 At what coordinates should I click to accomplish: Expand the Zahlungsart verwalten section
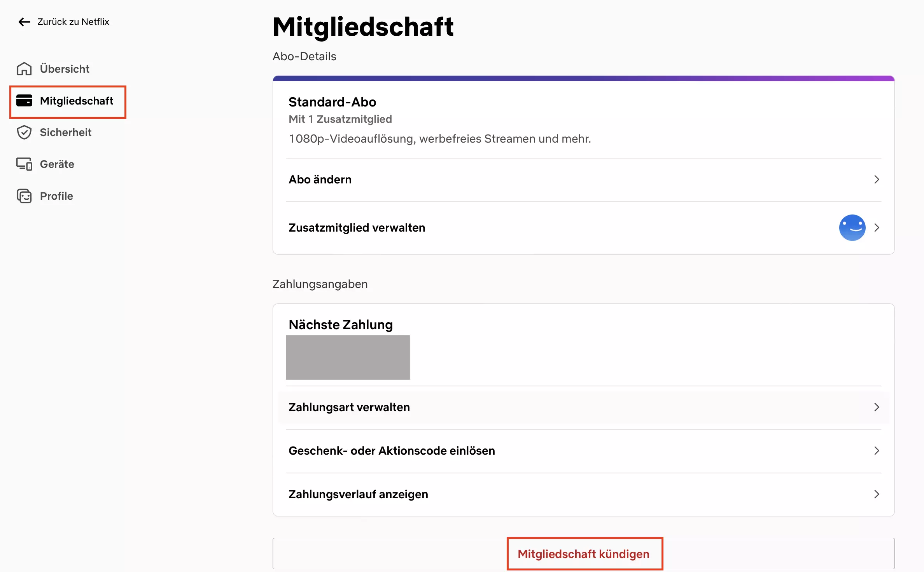583,407
